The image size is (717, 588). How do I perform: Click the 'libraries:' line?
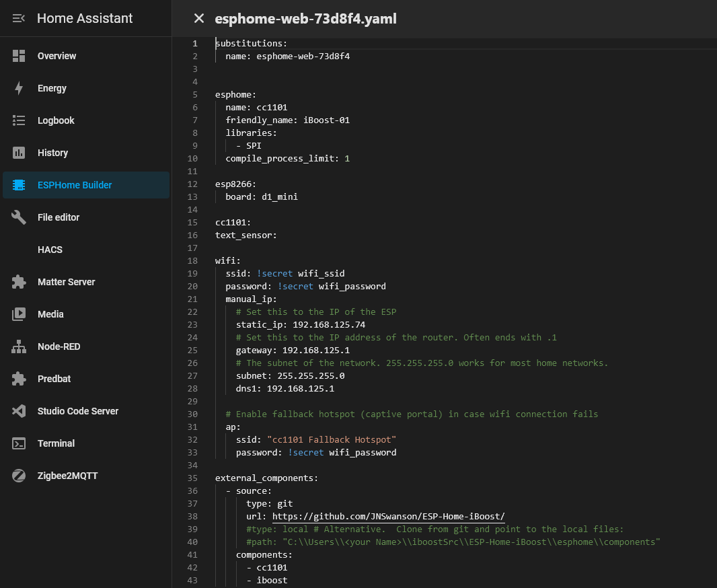click(251, 133)
